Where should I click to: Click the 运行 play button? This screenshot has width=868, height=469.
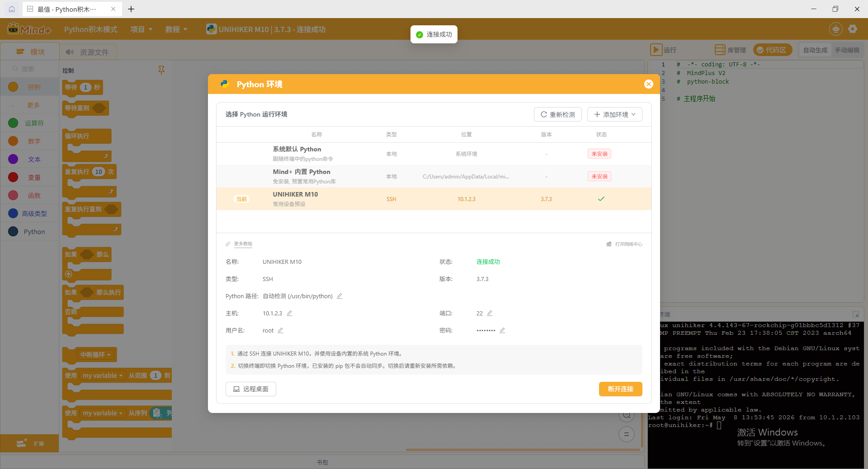coord(656,50)
